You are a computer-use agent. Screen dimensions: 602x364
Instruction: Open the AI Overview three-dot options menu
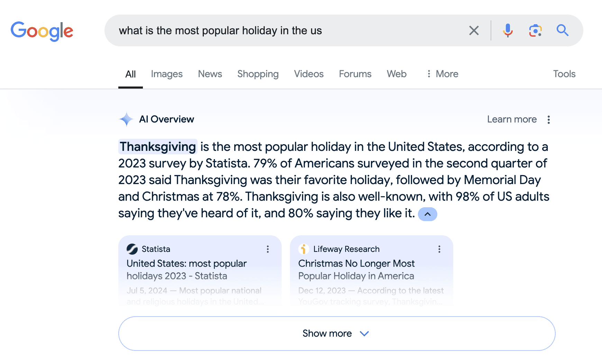tap(549, 119)
